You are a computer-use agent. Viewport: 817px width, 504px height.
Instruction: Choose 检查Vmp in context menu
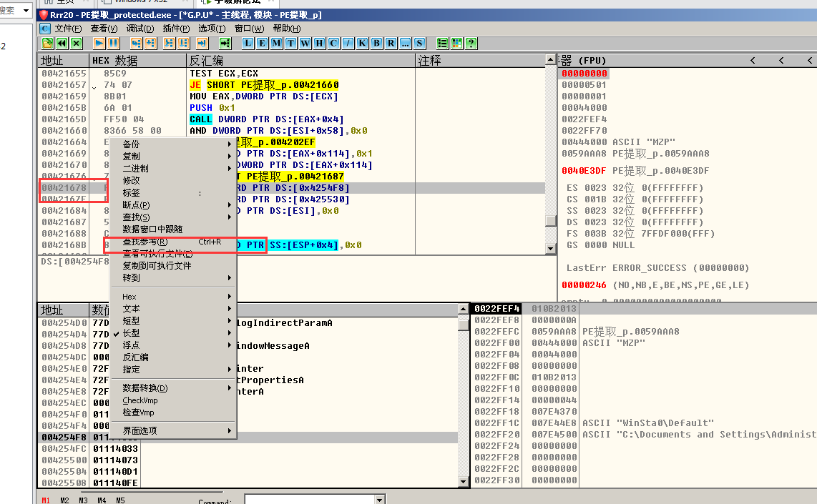pyautogui.click(x=172, y=412)
